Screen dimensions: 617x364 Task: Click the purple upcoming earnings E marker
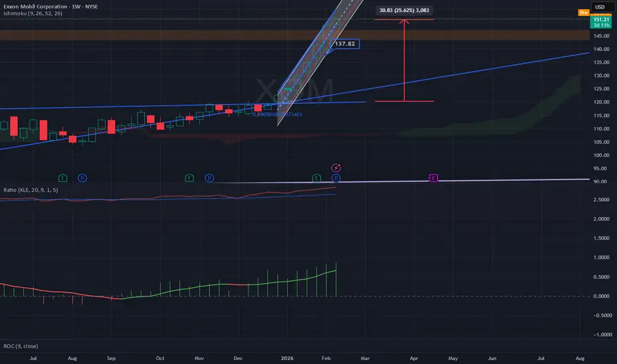433,178
